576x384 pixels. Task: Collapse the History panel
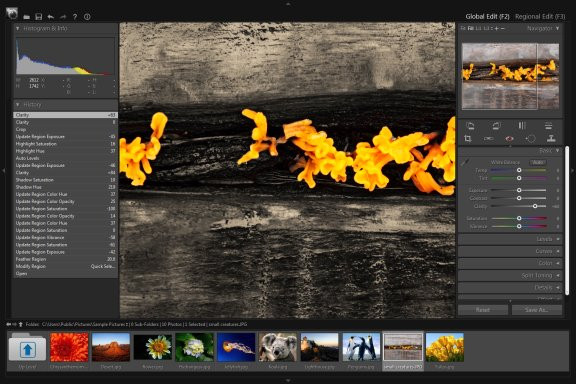(x=18, y=105)
